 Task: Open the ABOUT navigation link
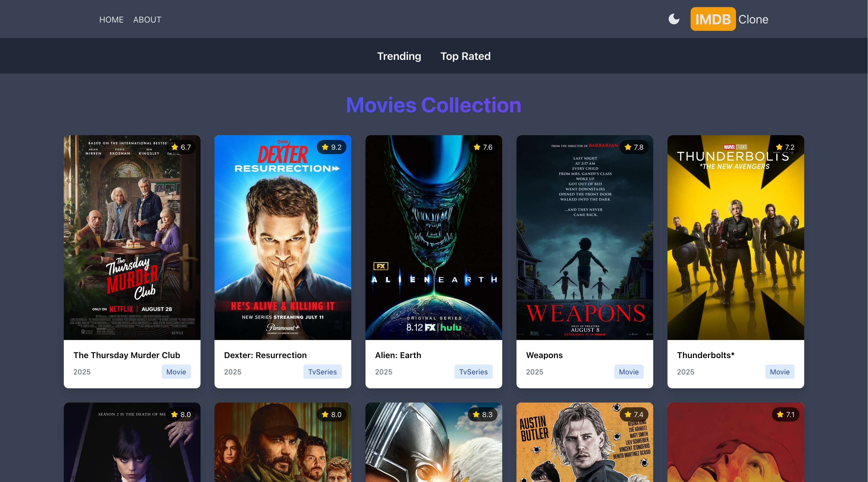pyautogui.click(x=147, y=20)
